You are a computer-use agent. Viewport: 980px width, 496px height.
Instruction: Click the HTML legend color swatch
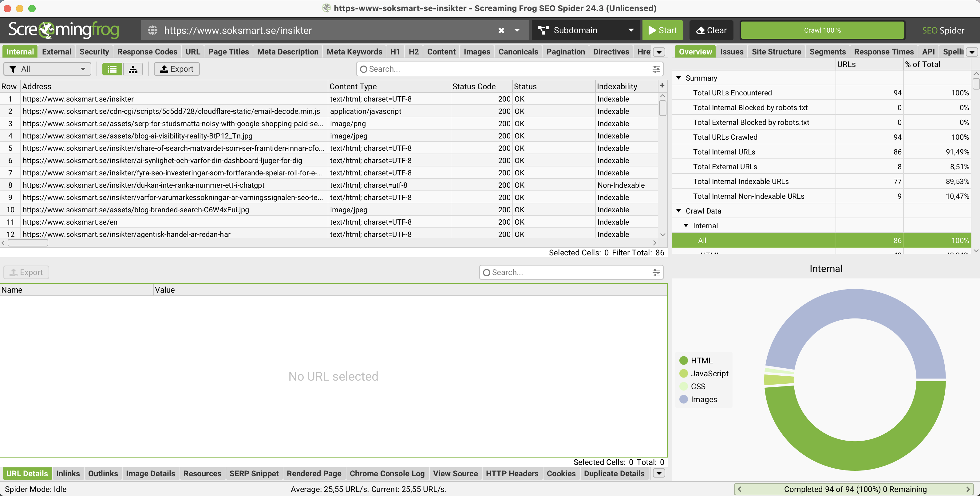[x=684, y=361]
